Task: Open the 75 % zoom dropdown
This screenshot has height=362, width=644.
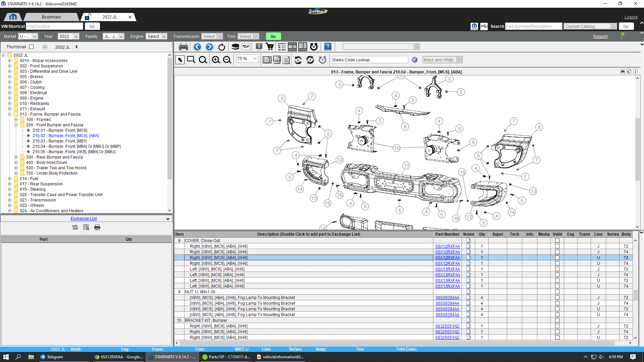Action: [x=247, y=59]
